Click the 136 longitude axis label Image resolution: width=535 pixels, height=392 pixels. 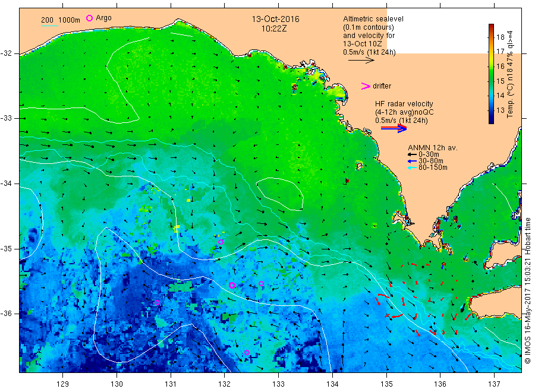point(440,384)
